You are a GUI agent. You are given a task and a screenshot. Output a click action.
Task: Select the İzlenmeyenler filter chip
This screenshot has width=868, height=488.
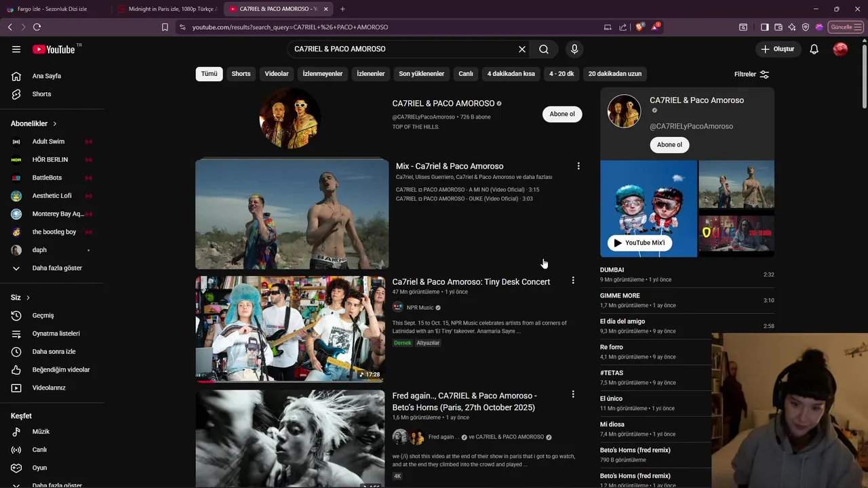pos(323,73)
